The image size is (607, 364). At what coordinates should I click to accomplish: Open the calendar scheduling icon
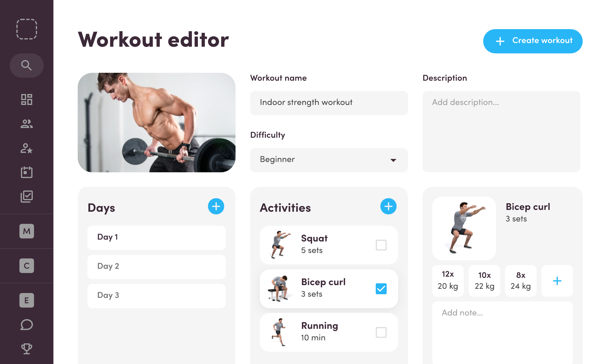(x=26, y=172)
